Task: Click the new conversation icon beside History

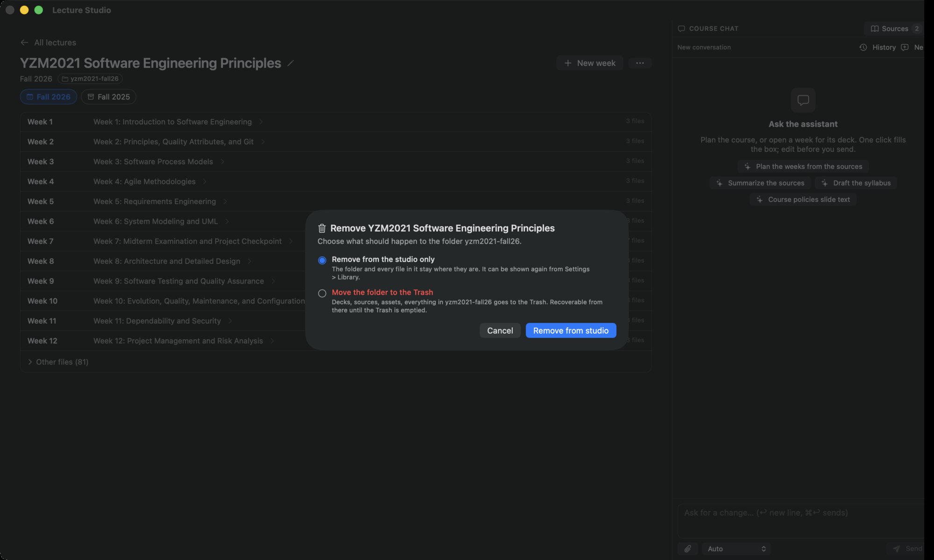Action: coord(905,47)
